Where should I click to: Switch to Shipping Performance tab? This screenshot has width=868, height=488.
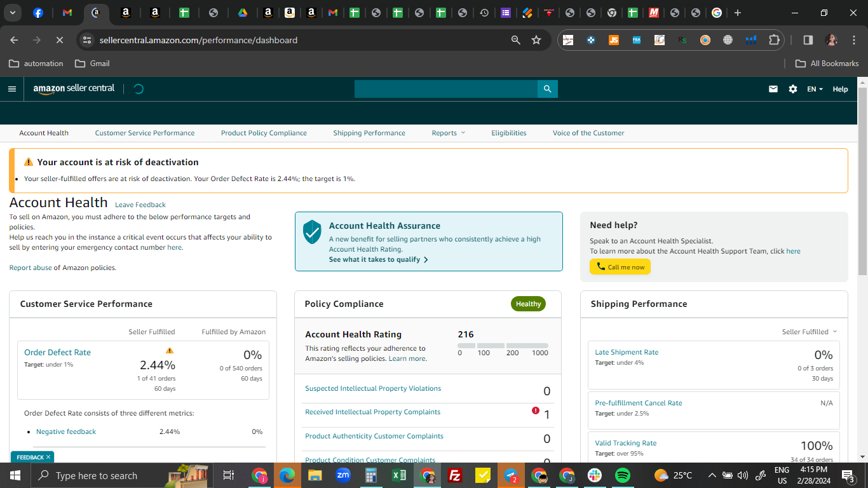[x=369, y=133]
